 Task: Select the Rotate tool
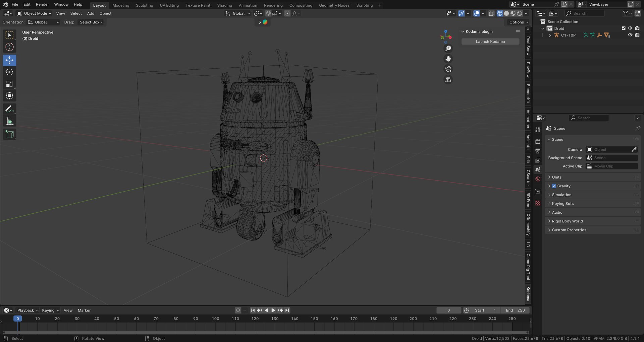click(9, 72)
